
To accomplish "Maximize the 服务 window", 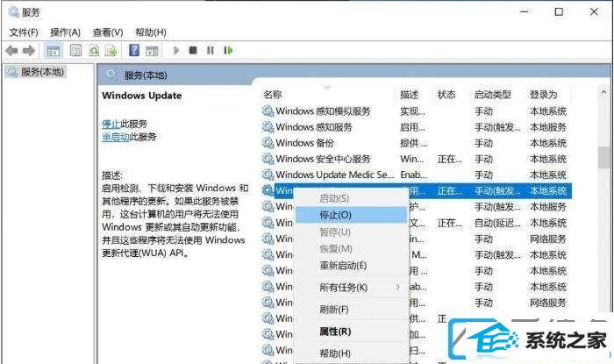I will (x=559, y=11).
